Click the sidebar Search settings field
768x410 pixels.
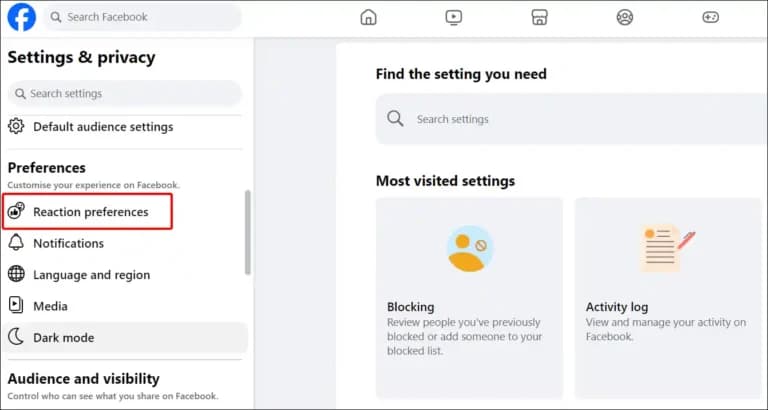(125, 93)
